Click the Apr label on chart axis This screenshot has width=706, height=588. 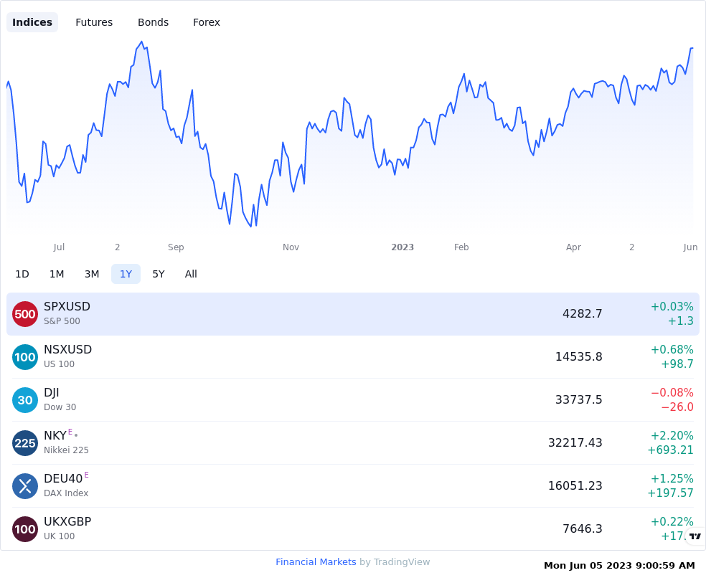point(574,247)
